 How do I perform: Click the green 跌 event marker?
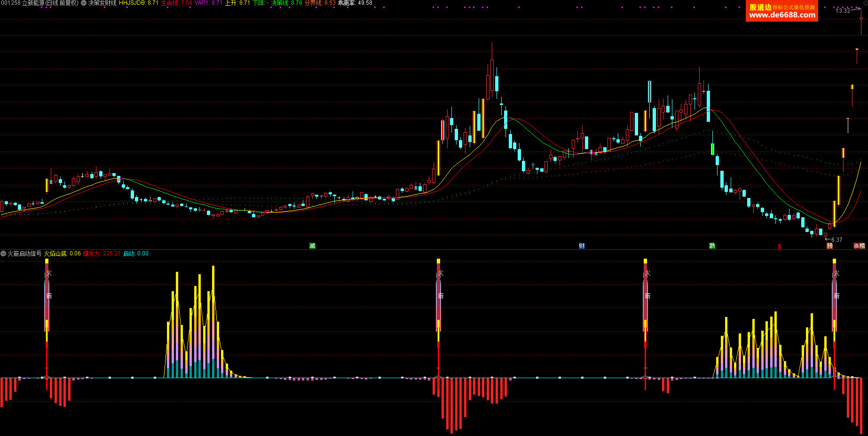tap(712, 246)
